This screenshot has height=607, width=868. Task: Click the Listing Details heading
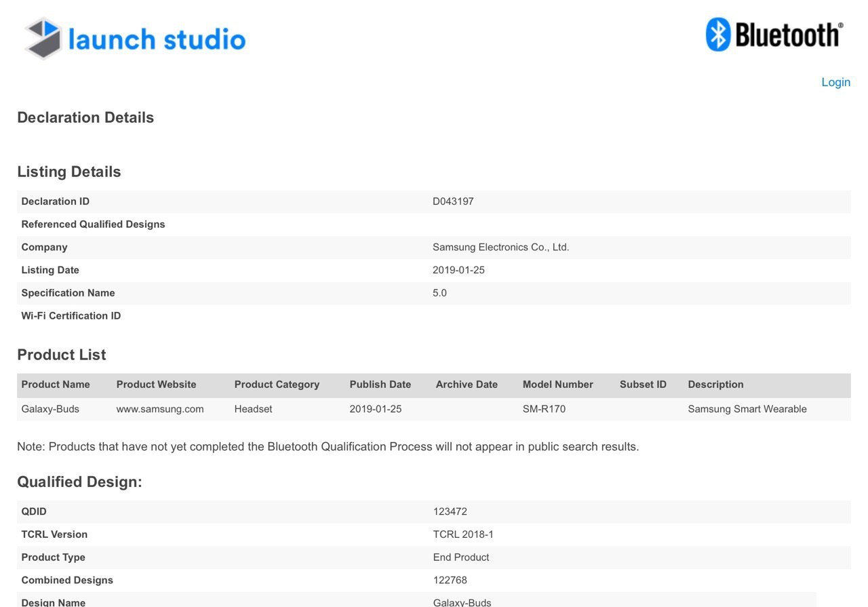(x=69, y=172)
